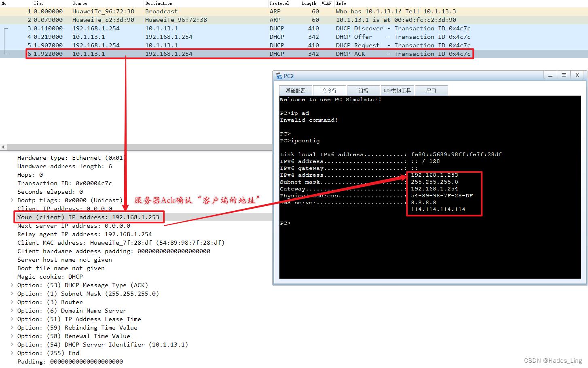Select the Client hardware address padding field

coord(114,251)
